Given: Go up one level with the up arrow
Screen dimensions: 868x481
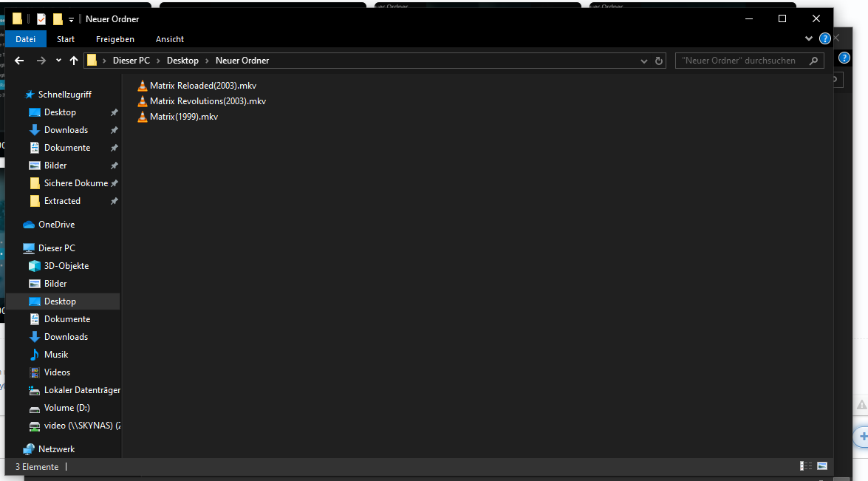Looking at the screenshot, I should 74,61.
